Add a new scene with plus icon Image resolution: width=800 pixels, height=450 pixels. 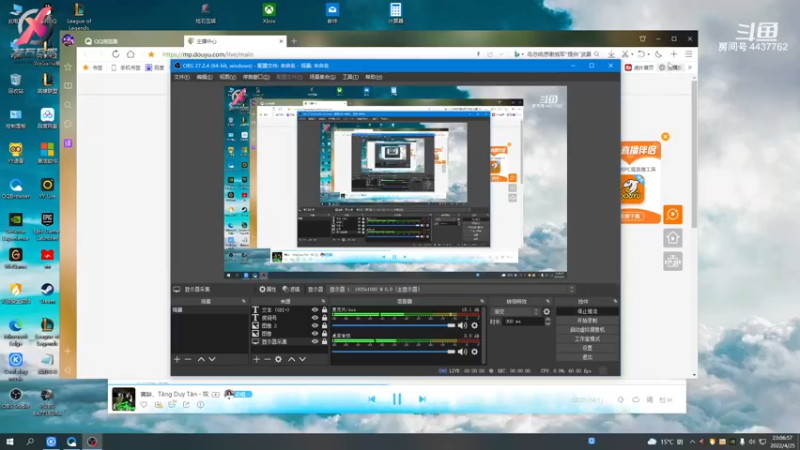(x=177, y=359)
